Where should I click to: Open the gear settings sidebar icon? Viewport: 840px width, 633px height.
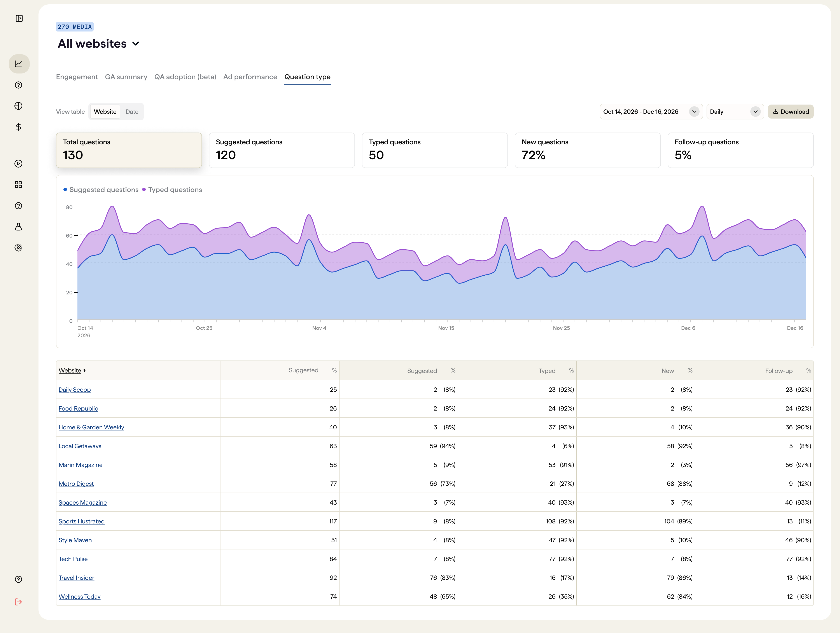click(x=18, y=248)
